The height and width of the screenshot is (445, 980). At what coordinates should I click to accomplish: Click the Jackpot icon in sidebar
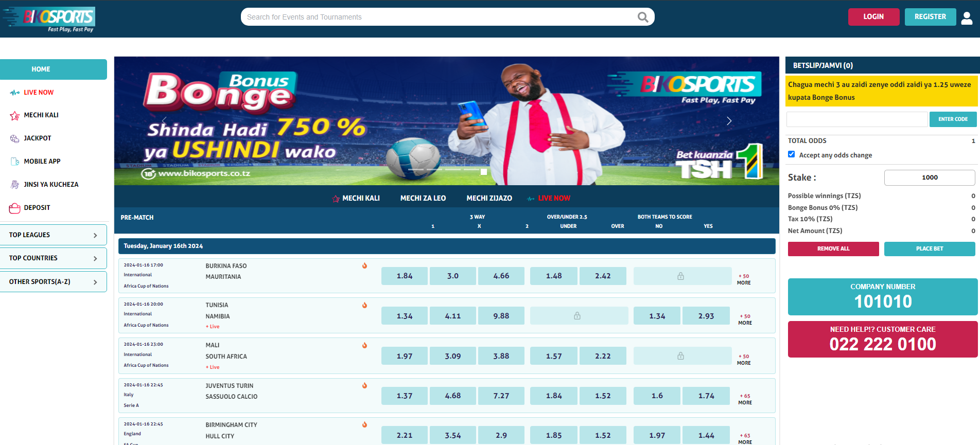point(14,138)
